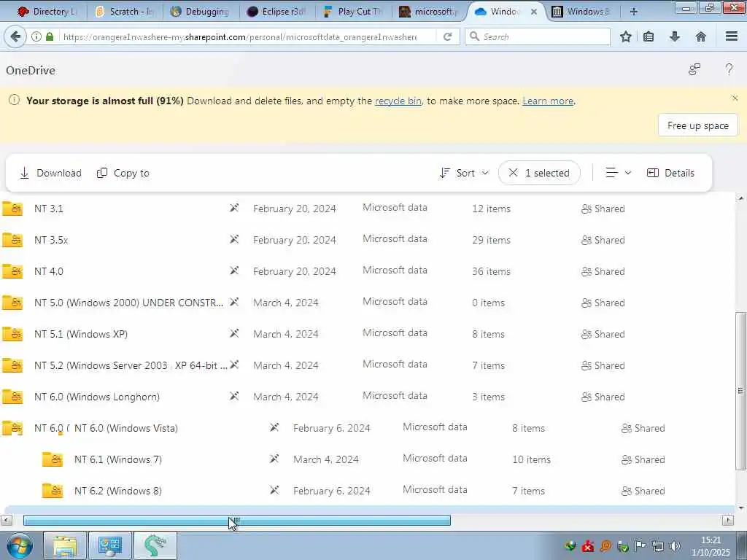Click the vertical scrollbar thumb

(x=740, y=391)
